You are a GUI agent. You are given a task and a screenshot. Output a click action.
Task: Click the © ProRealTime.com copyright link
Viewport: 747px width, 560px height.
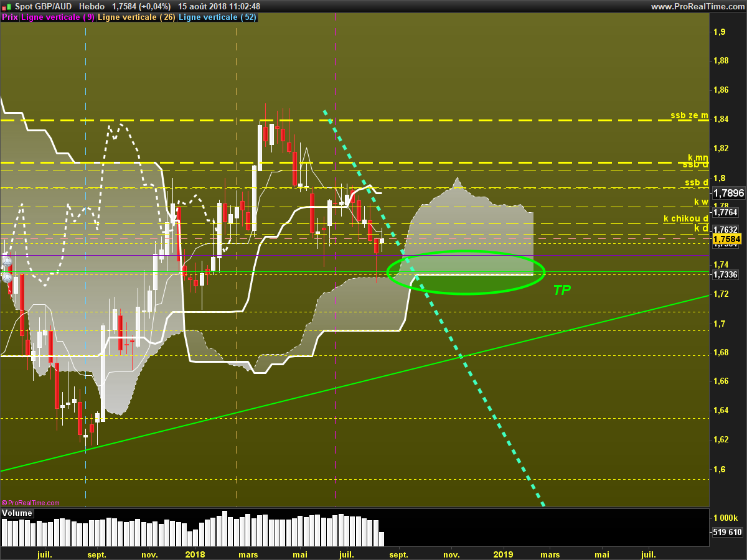[31, 503]
